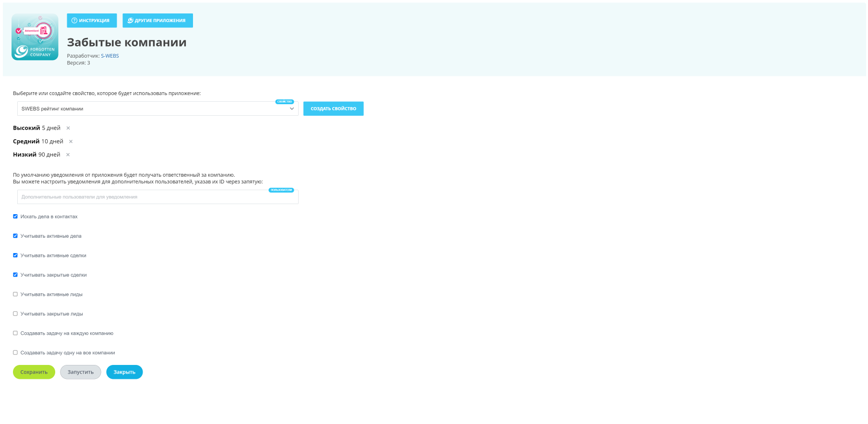Click the Высокий 5 дней label
The height and width of the screenshot is (424, 868).
(x=36, y=128)
